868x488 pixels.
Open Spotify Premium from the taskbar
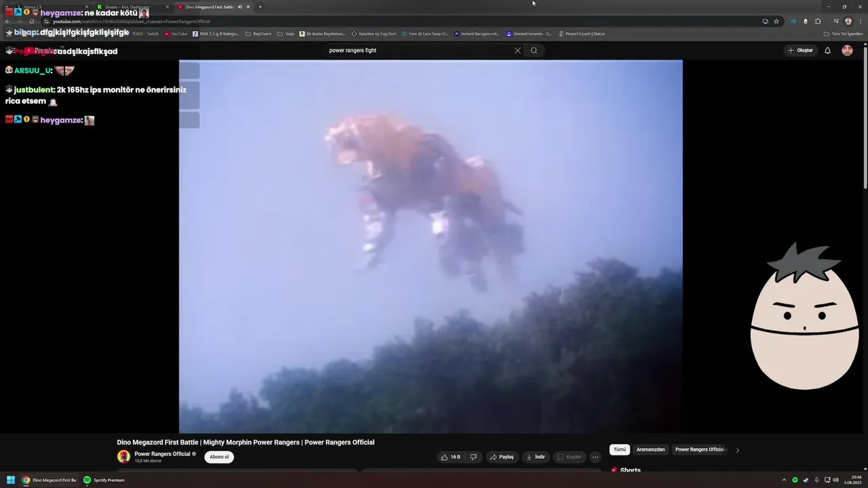pyautogui.click(x=104, y=480)
